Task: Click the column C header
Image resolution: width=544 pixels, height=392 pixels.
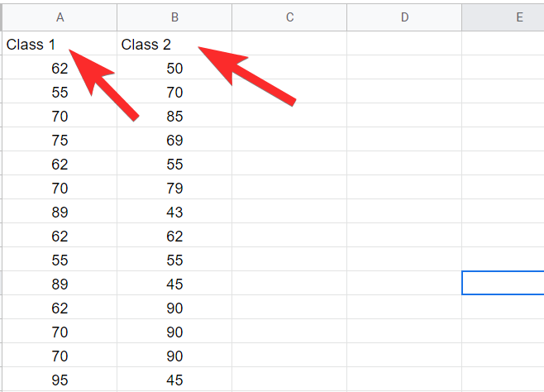Action: (289, 17)
